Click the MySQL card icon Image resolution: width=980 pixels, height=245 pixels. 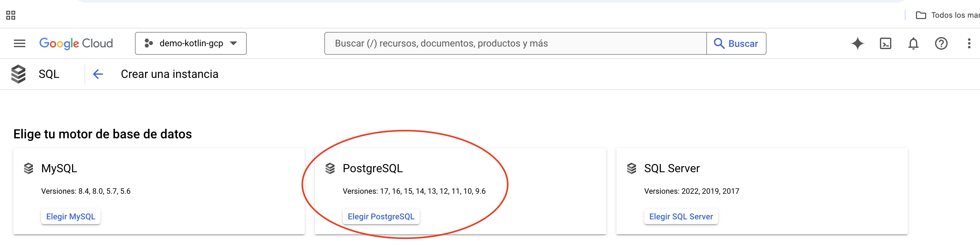click(x=29, y=168)
